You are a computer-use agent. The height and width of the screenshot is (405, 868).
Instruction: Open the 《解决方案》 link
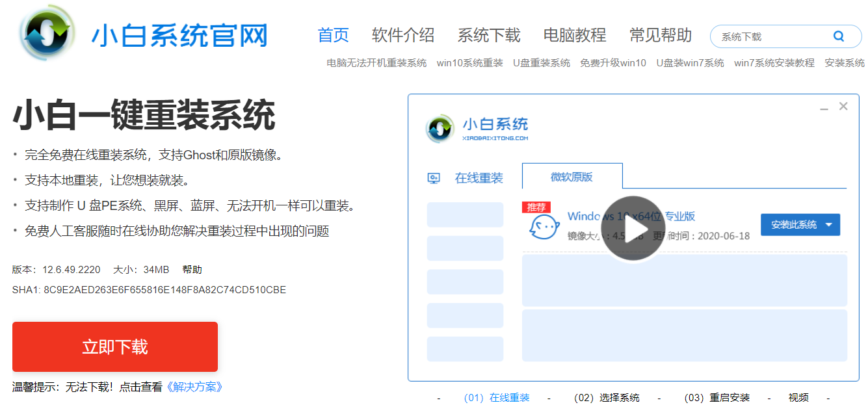(x=194, y=387)
